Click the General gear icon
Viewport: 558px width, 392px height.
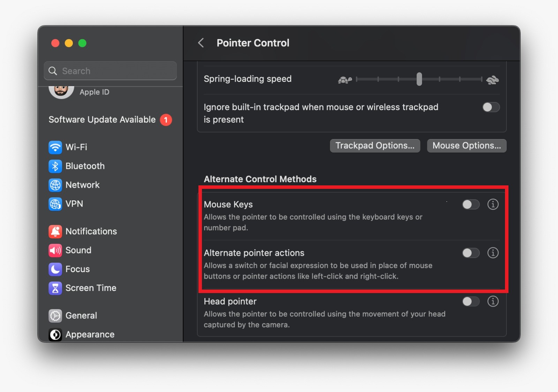pos(55,316)
